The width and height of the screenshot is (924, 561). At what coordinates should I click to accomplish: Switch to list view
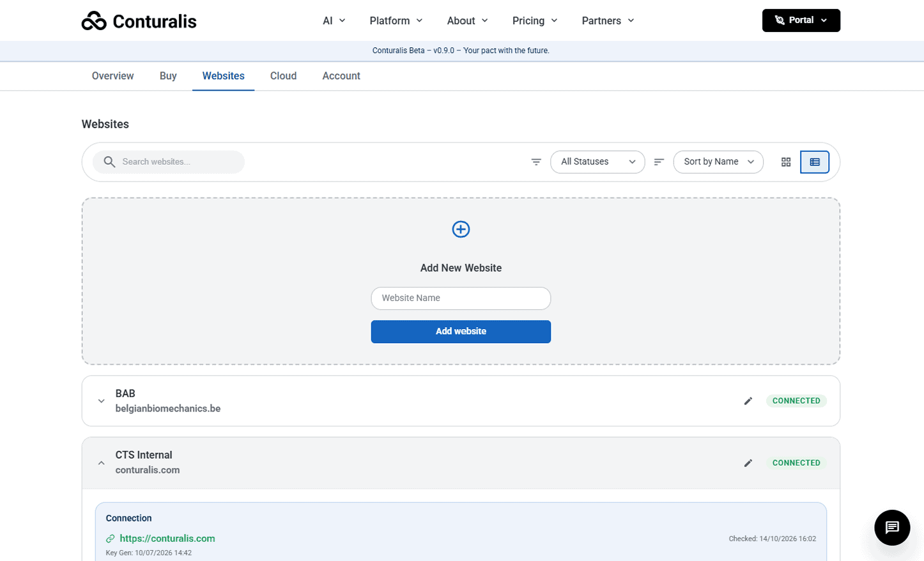(815, 162)
